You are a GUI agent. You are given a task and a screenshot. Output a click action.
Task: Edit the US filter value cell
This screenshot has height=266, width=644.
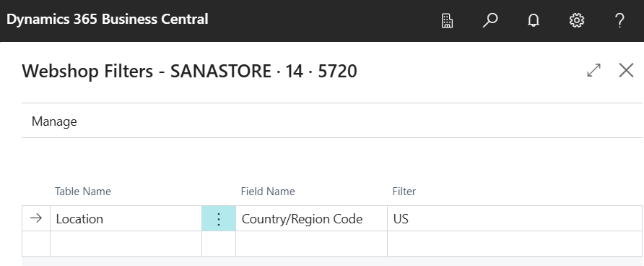coord(515,219)
